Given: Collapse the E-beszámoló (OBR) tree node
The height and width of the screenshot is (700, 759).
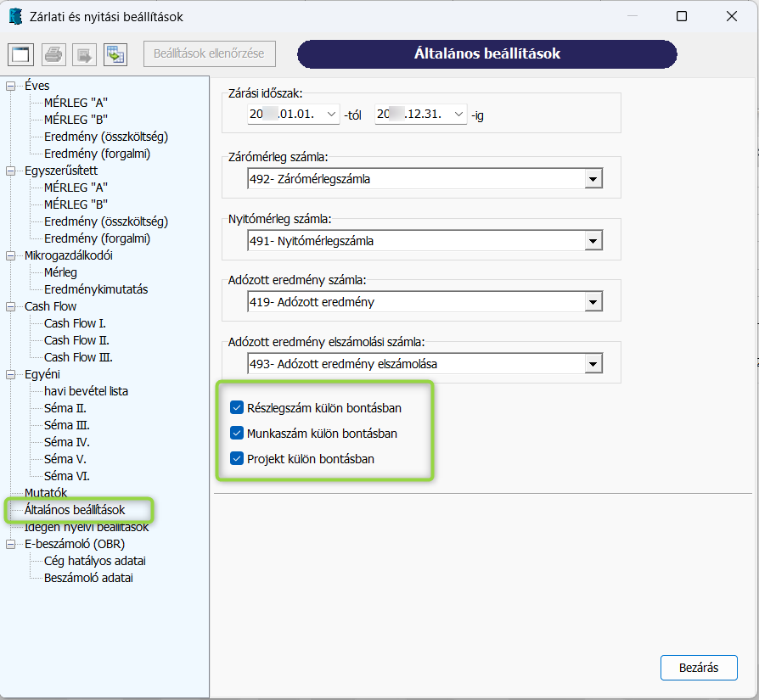Looking at the screenshot, I should pyautogui.click(x=10, y=544).
